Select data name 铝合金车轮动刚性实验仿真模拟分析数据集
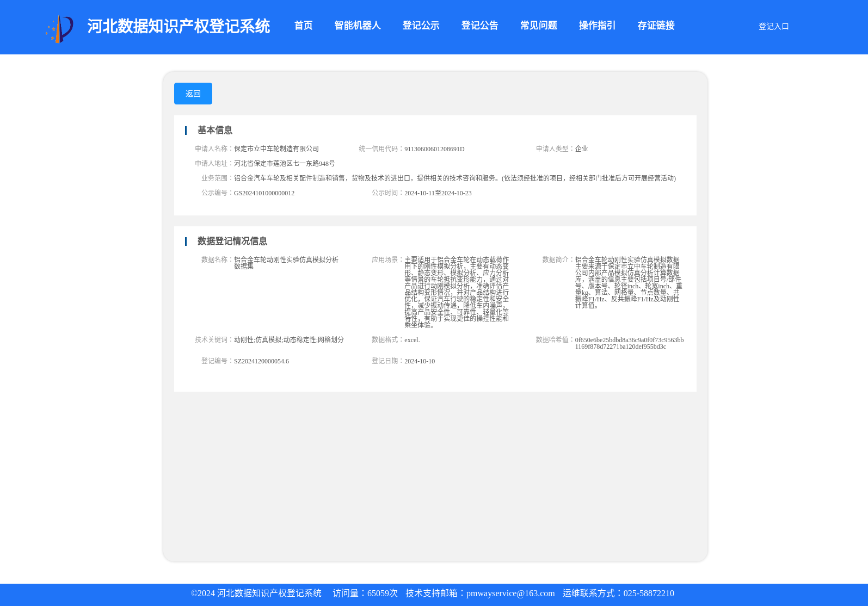The height and width of the screenshot is (606, 868). click(286, 263)
